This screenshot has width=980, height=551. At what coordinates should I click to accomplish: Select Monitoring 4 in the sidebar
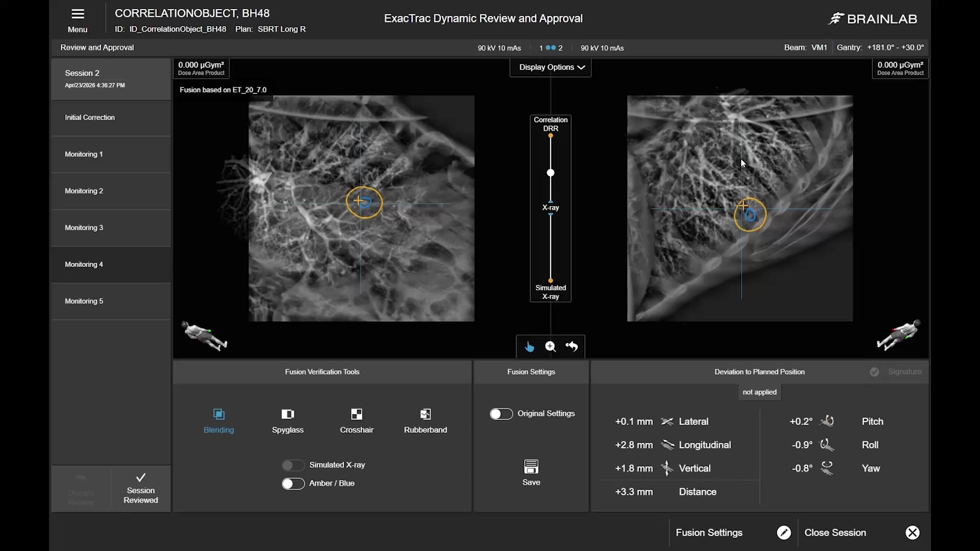[x=111, y=265]
